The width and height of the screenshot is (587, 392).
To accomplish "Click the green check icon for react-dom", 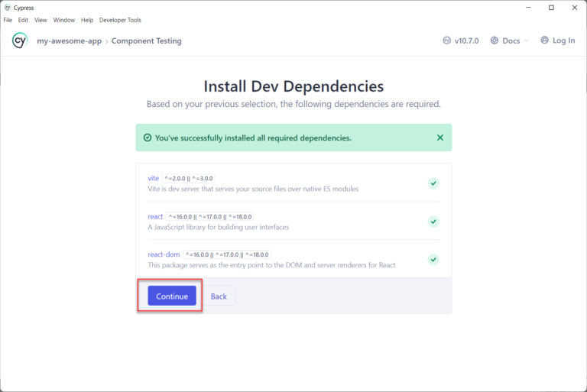I will 433,260.
